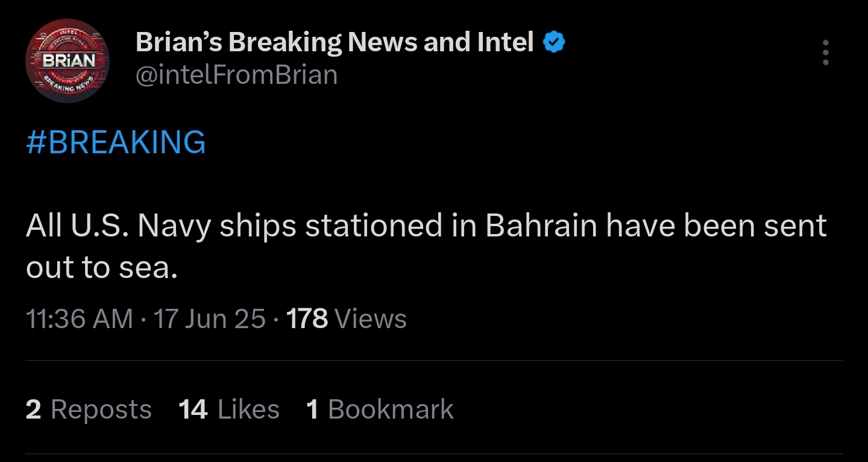View the list of 2 Reposts
Screen dimensions: 868x462
click(89, 409)
